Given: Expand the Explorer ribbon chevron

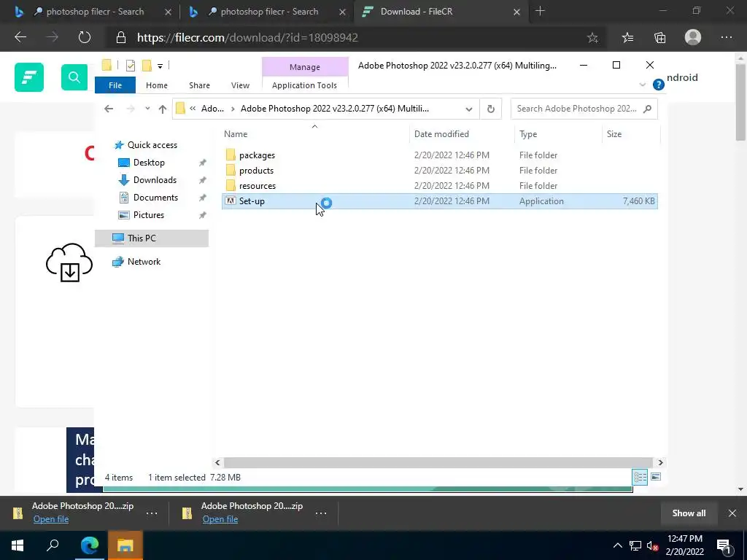Looking at the screenshot, I should (642, 85).
